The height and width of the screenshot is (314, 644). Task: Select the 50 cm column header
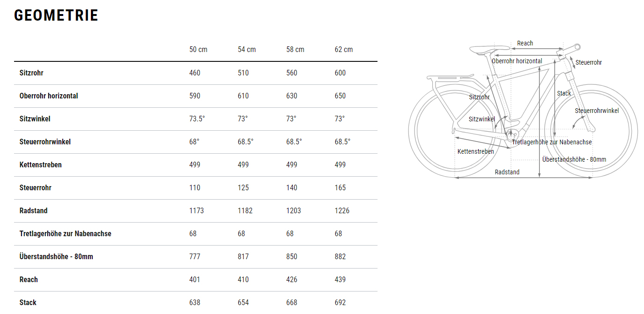click(198, 50)
